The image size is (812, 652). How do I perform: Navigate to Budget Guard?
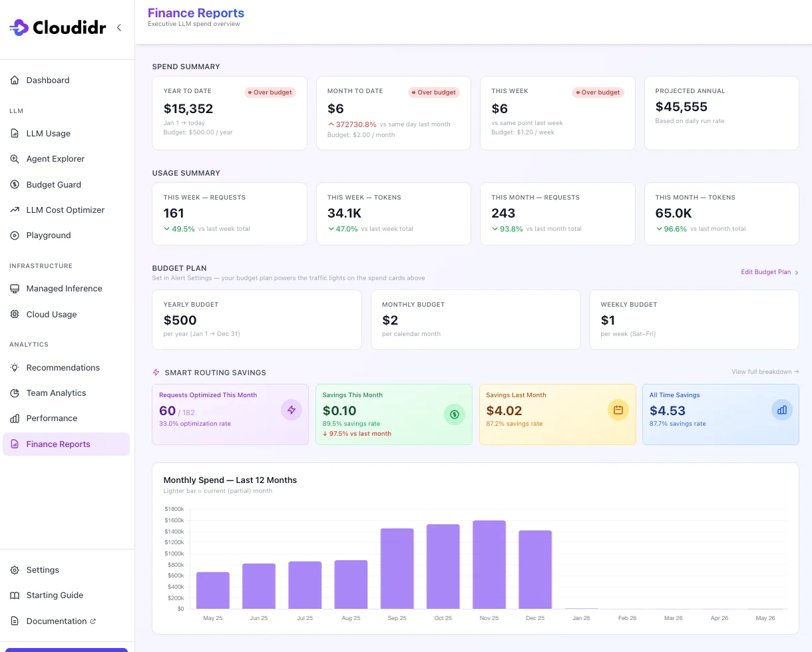(66, 185)
